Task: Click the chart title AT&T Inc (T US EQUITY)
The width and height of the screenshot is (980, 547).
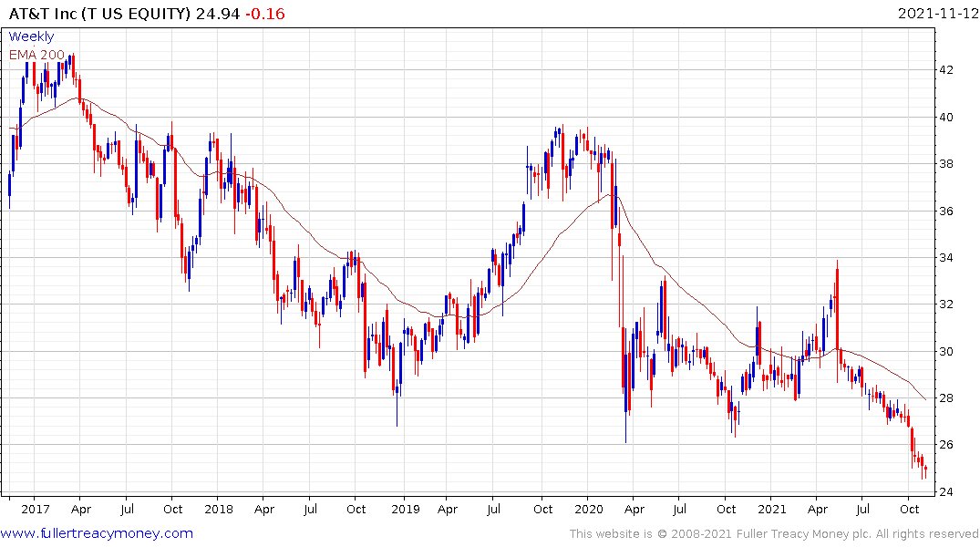Action: tap(99, 14)
